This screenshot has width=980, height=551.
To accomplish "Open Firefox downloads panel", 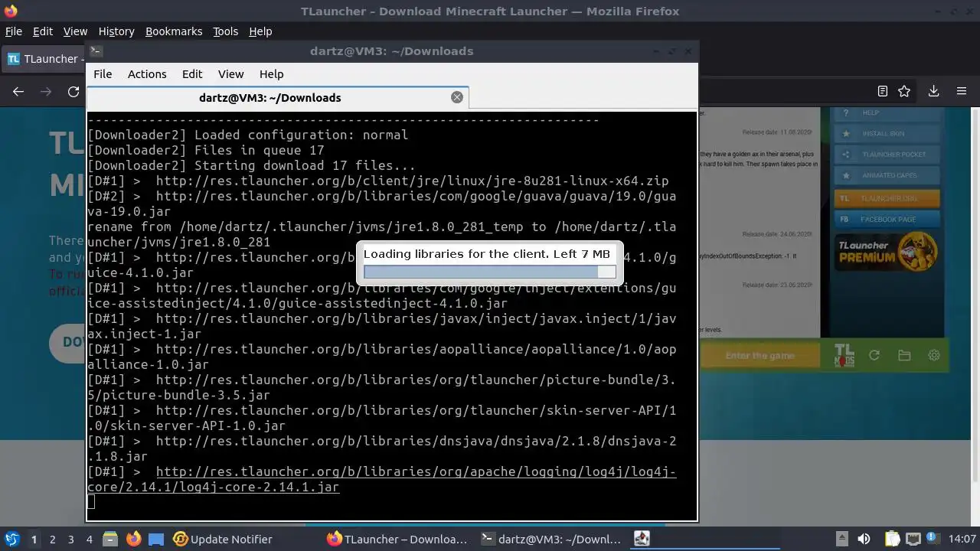I will click(933, 91).
